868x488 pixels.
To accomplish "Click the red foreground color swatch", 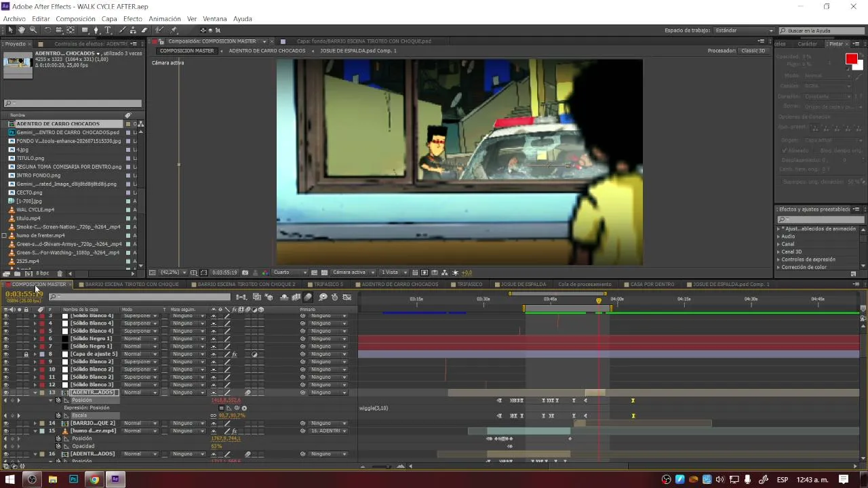I will coord(851,59).
